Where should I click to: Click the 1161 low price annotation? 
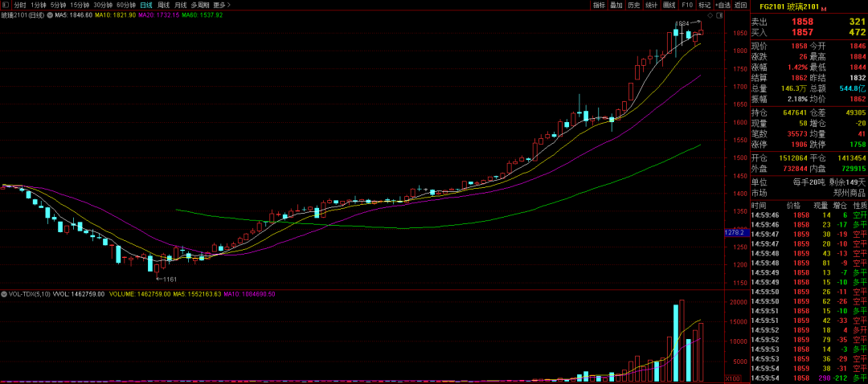[170, 280]
